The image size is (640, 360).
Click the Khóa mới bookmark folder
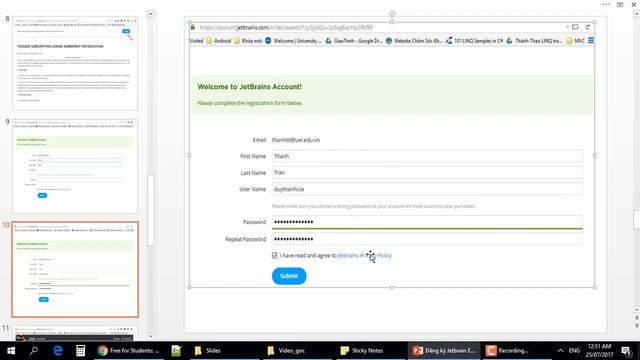point(248,41)
